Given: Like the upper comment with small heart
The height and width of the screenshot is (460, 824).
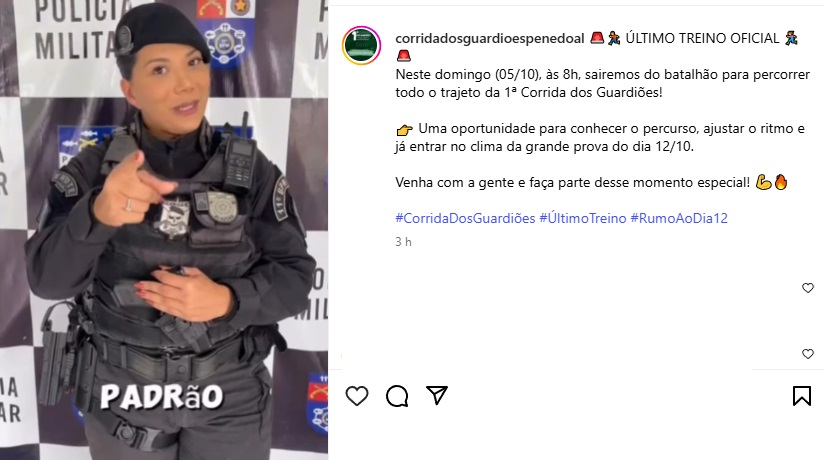Looking at the screenshot, I should 808,288.
